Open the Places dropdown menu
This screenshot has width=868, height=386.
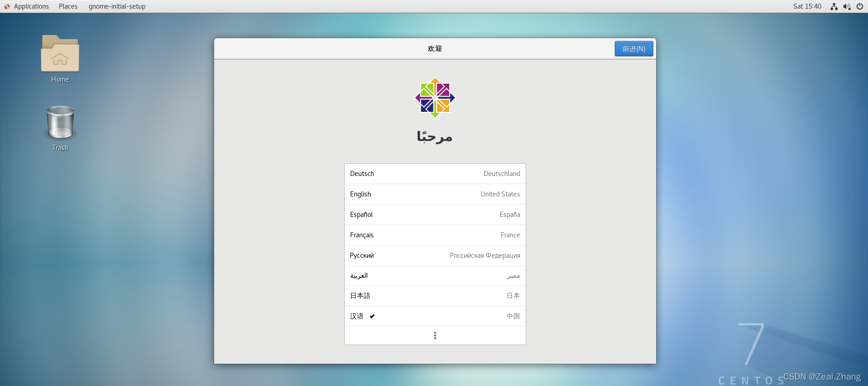pos(68,6)
